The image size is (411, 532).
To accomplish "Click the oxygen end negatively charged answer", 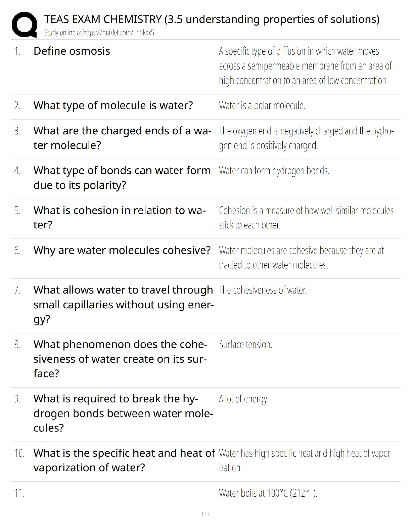I will 306,138.
